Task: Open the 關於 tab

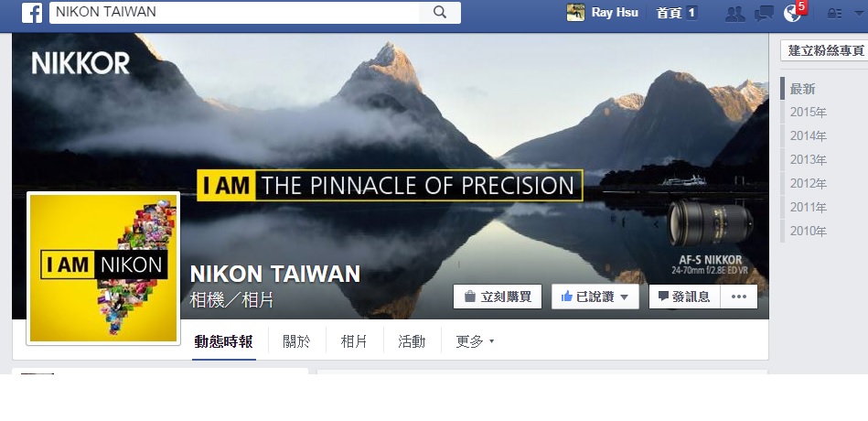Action: [x=296, y=341]
